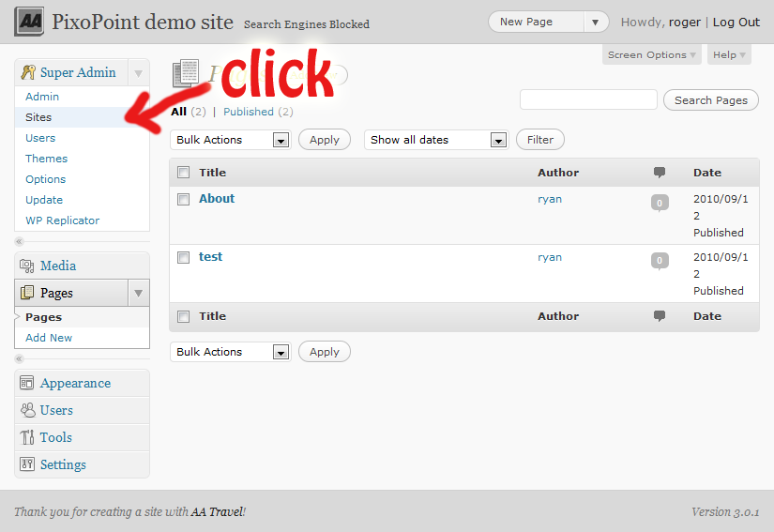Collapse sidebar using arrow below WP Replicator
774x532 pixels.
click(20, 241)
